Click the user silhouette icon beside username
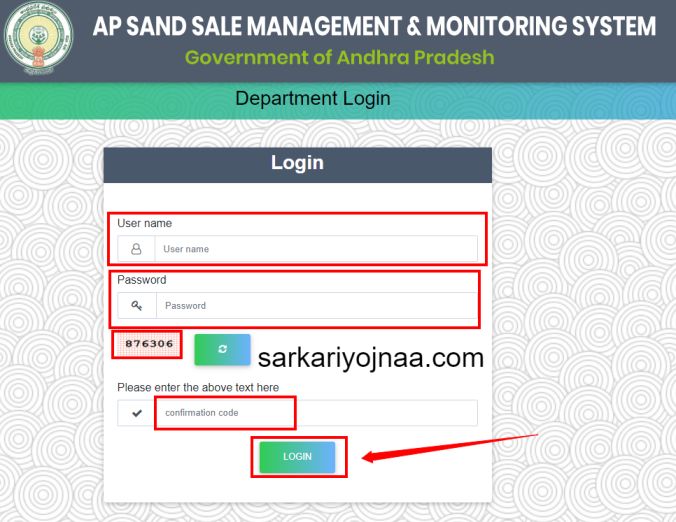Image resolution: width=676 pixels, height=522 pixels. (136, 249)
